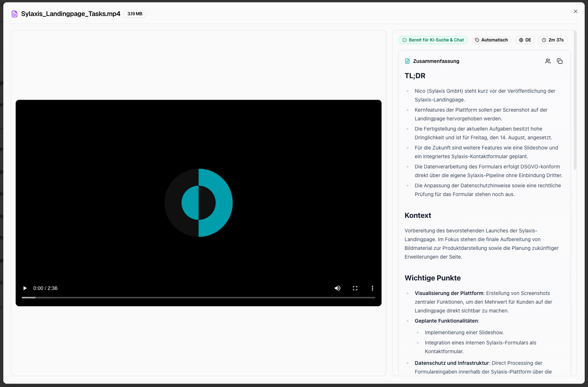Click the Wichtige Punkte heading
Viewport: 588px width, 387px height.
432,278
